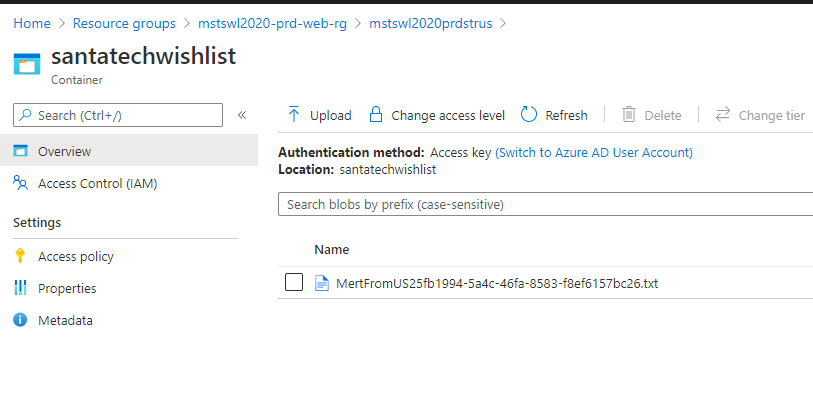Viewport: 813px width, 400px height.
Task: Click the Search blobs by prefix field
Action: click(545, 204)
